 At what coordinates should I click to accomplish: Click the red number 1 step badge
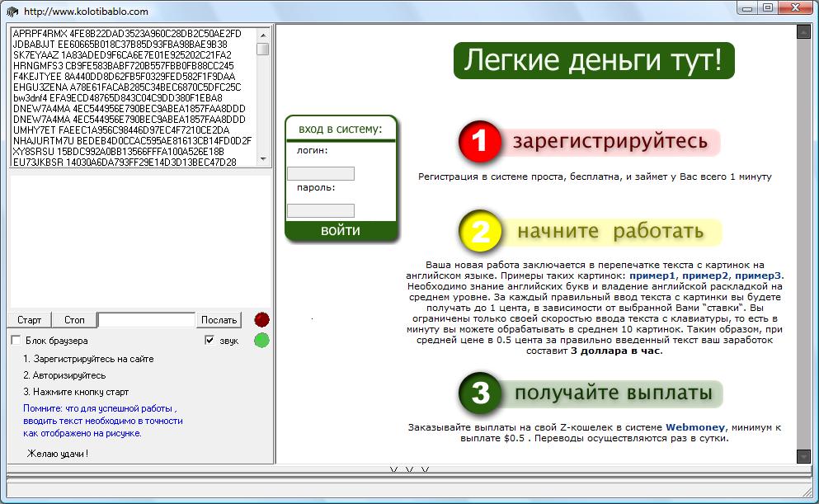point(479,141)
